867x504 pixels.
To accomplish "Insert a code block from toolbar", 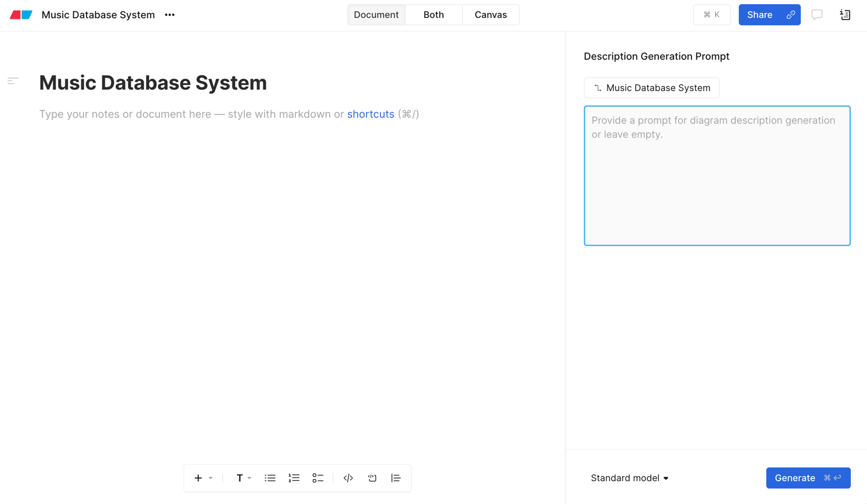I will click(x=348, y=478).
